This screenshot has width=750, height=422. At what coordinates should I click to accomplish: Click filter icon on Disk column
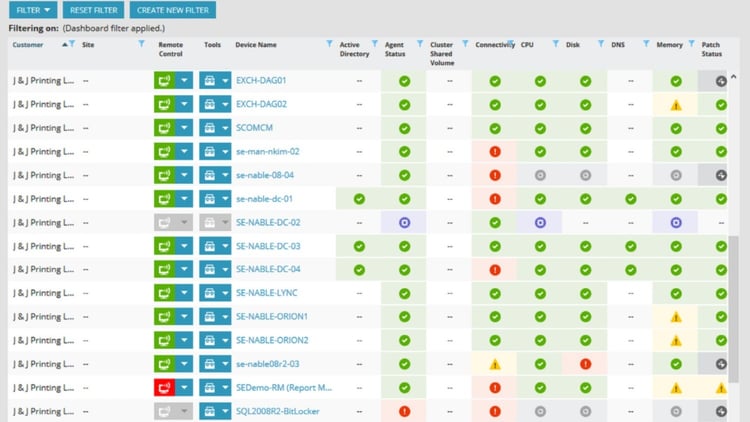(601, 44)
